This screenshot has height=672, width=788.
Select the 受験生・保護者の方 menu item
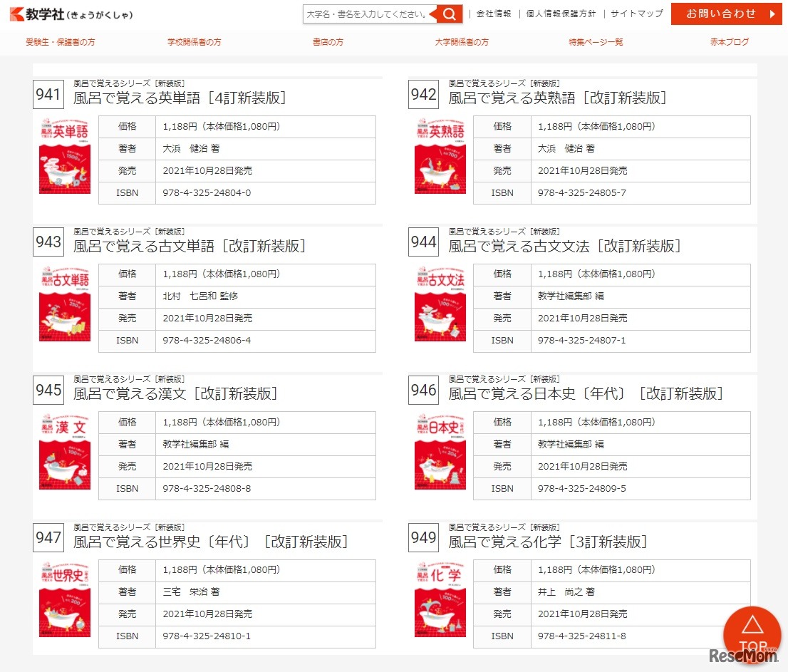pos(61,42)
